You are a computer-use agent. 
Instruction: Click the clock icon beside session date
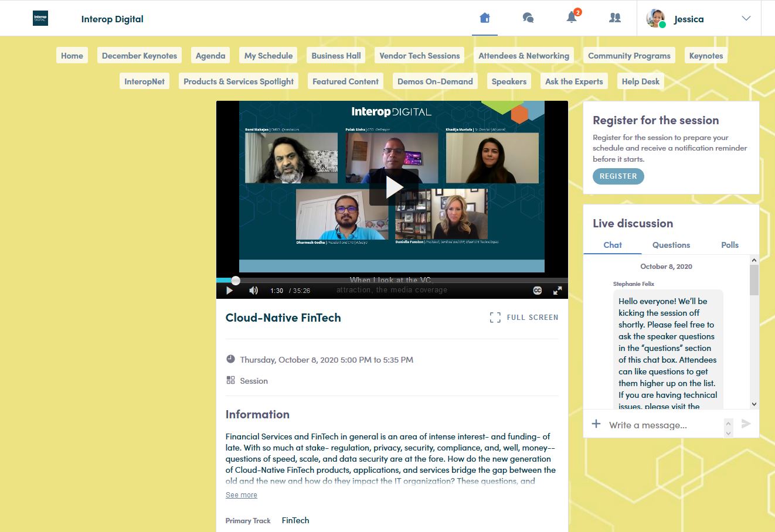point(230,359)
